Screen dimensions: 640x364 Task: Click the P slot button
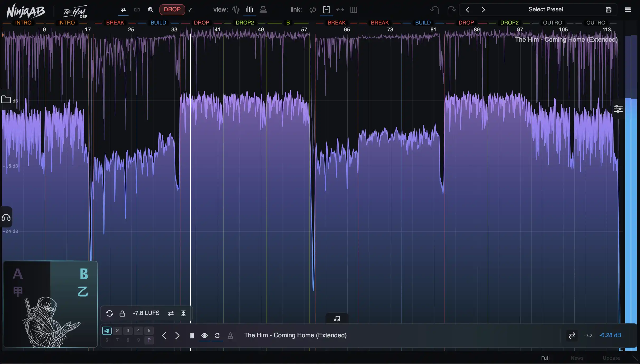pyautogui.click(x=149, y=340)
